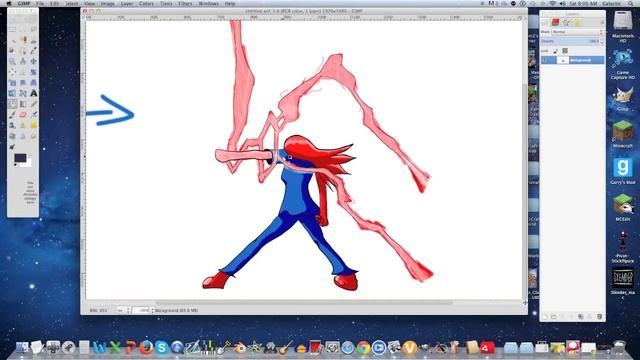The width and height of the screenshot is (640, 360).
Task: Select the Scale tool
Action: tap(13, 82)
